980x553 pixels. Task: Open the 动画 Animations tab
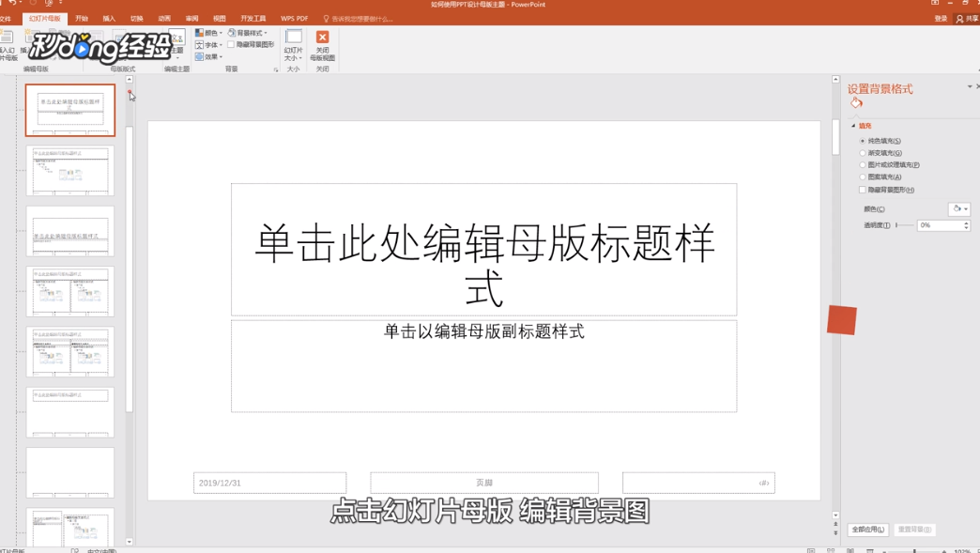(164, 19)
